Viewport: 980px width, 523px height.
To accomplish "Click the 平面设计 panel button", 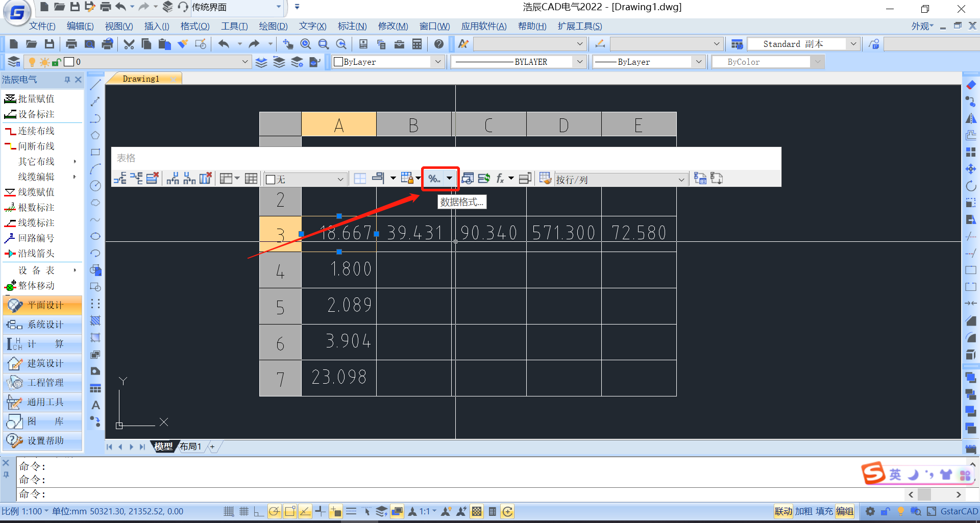I will (x=43, y=305).
